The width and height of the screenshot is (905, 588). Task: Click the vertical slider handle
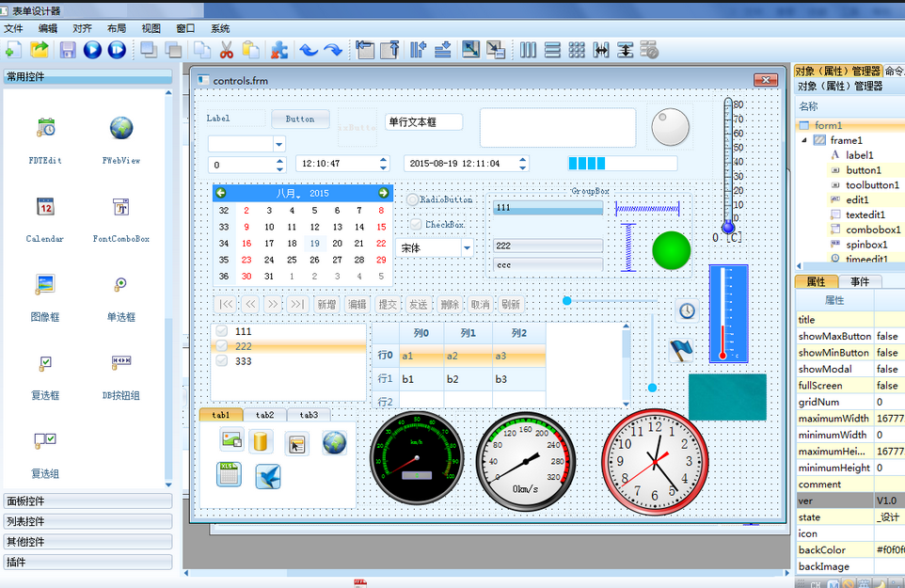652,388
